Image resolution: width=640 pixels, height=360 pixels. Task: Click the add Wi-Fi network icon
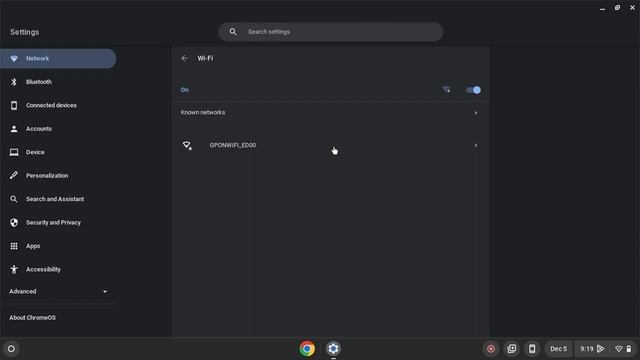click(447, 89)
